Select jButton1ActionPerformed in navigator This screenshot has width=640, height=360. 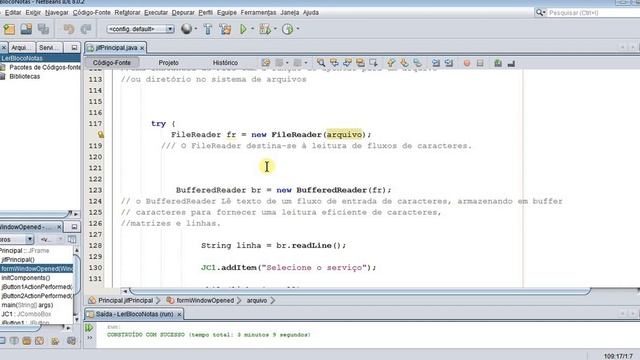[37, 287]
